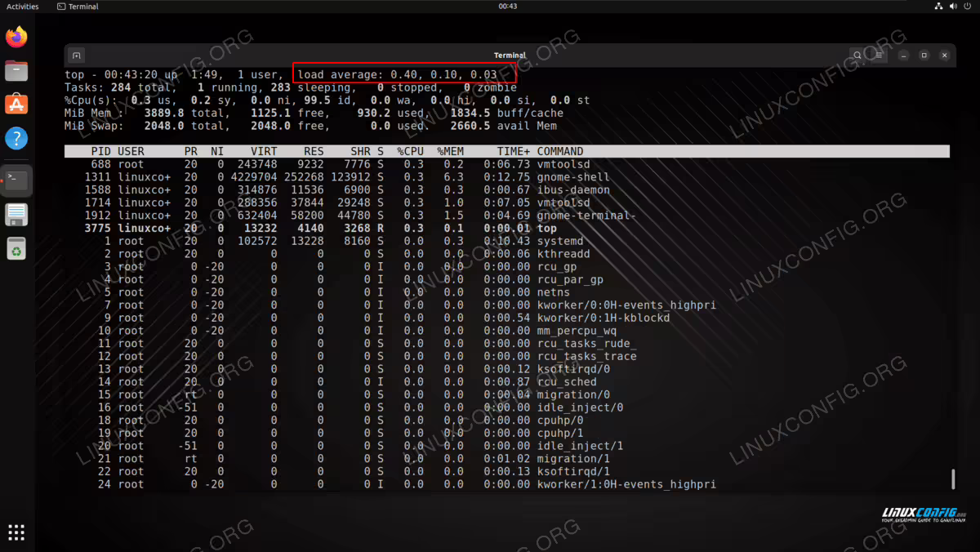Screen dimensions: 980x552
Task: Select the mm_percpu_wq process name
Action: tap(577, 331)
